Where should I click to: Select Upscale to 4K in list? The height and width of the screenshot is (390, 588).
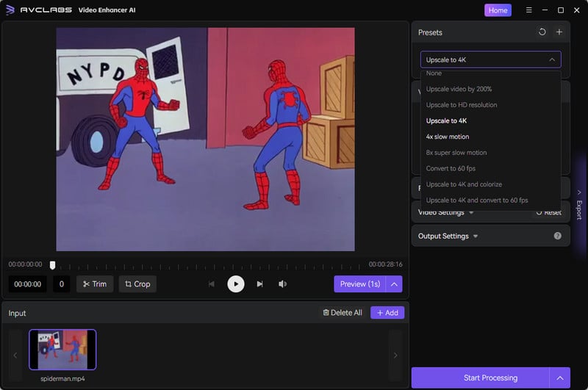click(490, 120)
